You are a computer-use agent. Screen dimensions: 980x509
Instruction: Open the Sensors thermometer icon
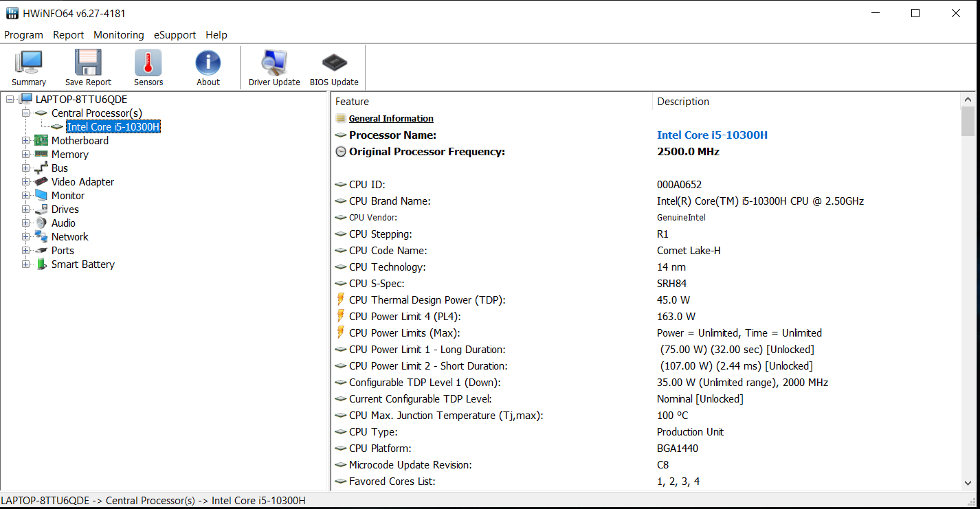coord(148,63)
